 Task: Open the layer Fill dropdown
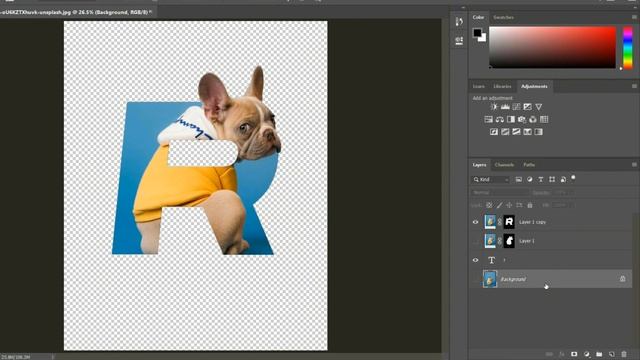click(565, 205)
